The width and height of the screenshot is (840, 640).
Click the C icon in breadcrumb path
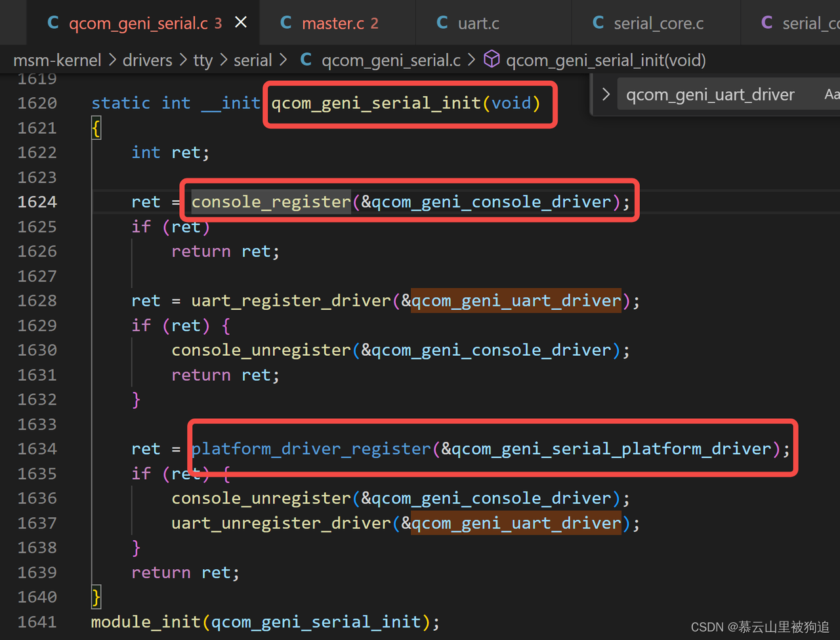pos(306,60)
